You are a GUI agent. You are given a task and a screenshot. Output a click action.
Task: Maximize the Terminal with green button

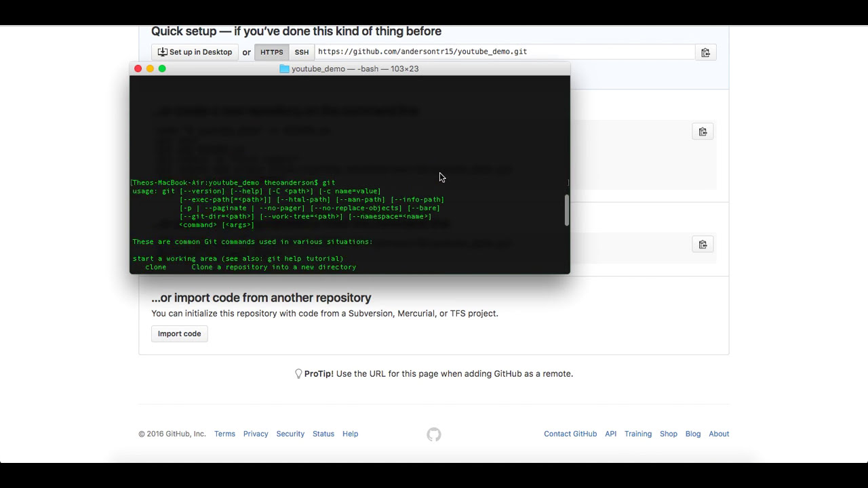click(162, 68)
